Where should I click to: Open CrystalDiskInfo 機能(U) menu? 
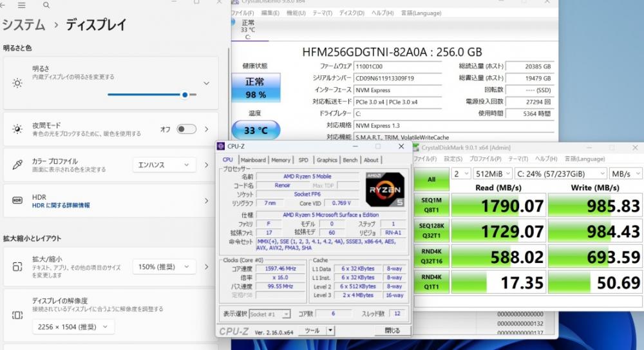[x=296, y=13]
